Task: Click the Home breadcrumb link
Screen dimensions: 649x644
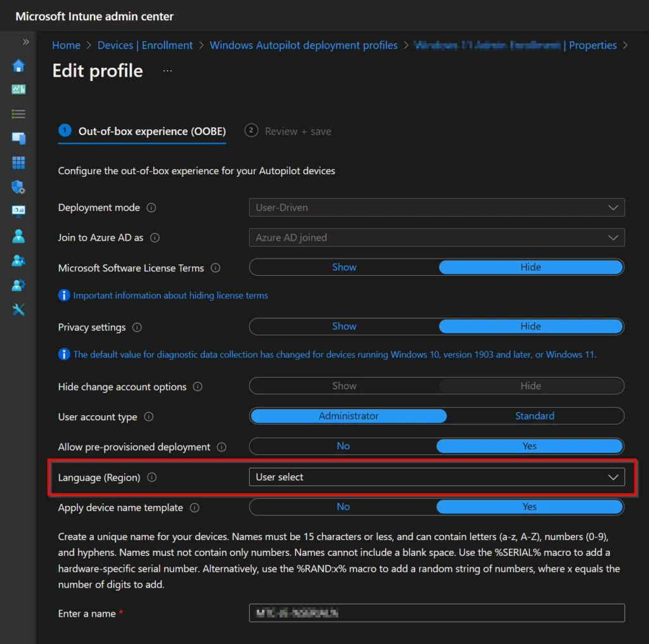Action: (x=66, y=45)
